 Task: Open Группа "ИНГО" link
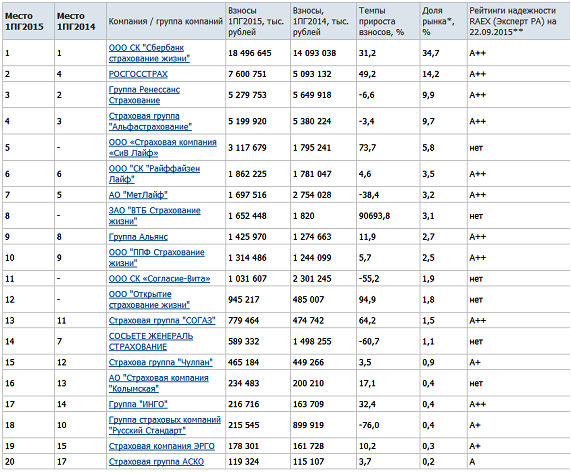(x=138, y=405)
